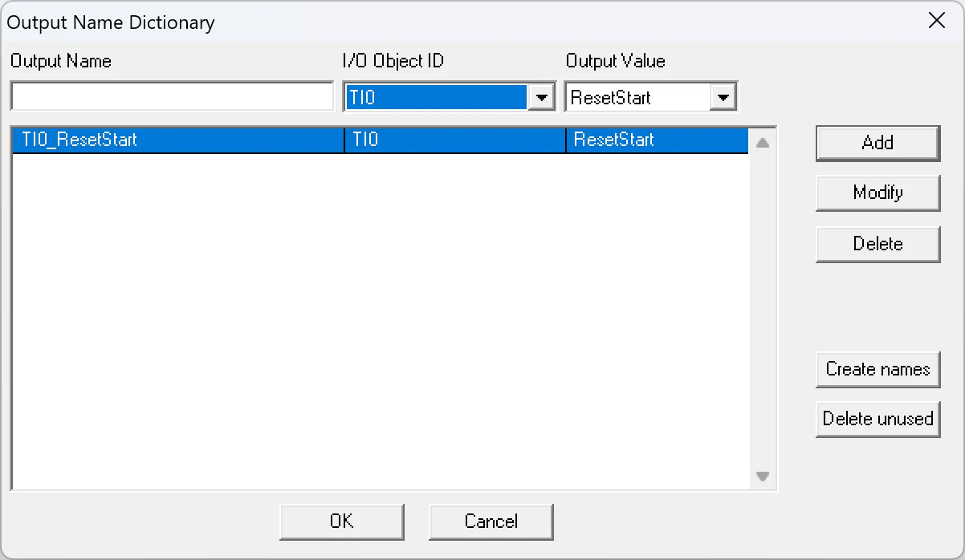The height and width of the screenshot is (560, 965).
Task: Expand the Output Value combo via its arrow
Action: click(x=722, y=96)
